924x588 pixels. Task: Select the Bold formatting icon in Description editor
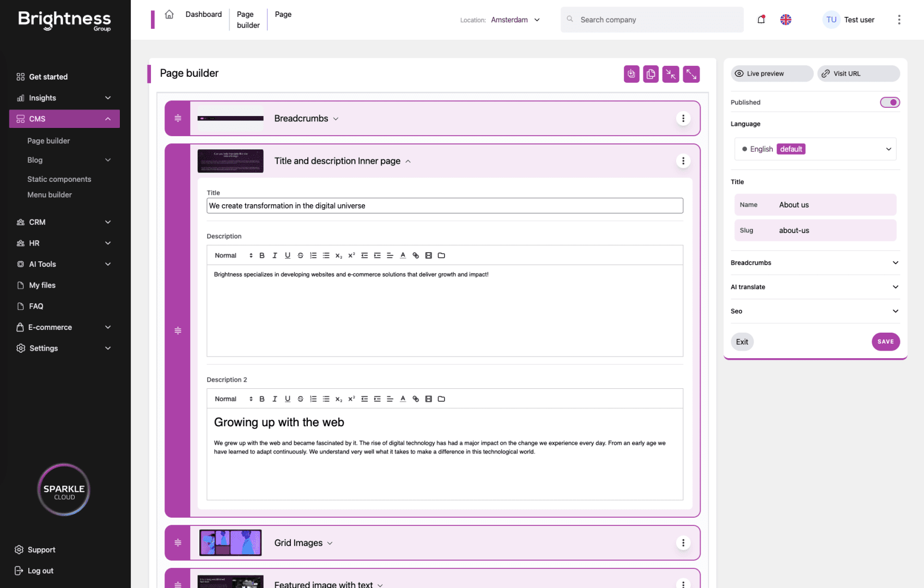[262, 255]
